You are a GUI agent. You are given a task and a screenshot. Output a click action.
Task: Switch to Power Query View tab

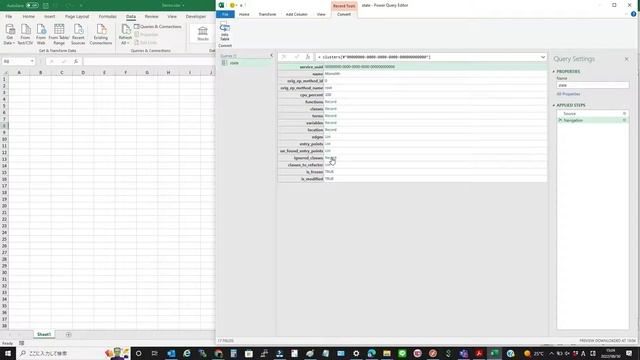pyautogui.click(x=321, y=14)
